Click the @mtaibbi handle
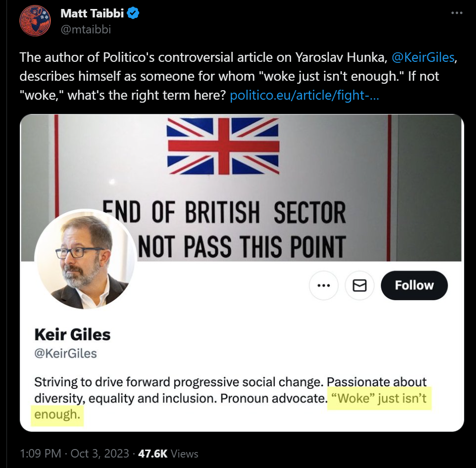Image resolution: width=476 pixels, height=468 pixels. pyautogui.click(x=86, y=29)
